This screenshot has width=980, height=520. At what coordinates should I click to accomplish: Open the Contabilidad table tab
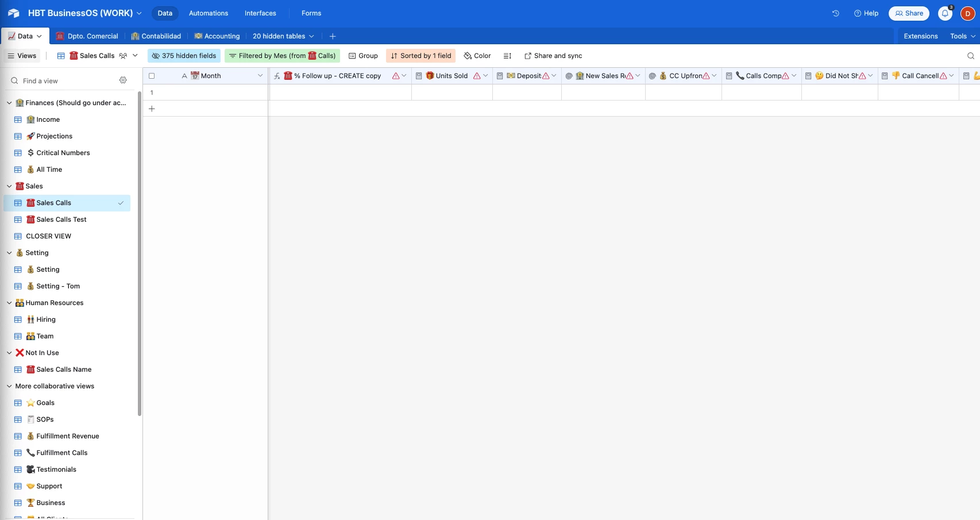[156, 36]
